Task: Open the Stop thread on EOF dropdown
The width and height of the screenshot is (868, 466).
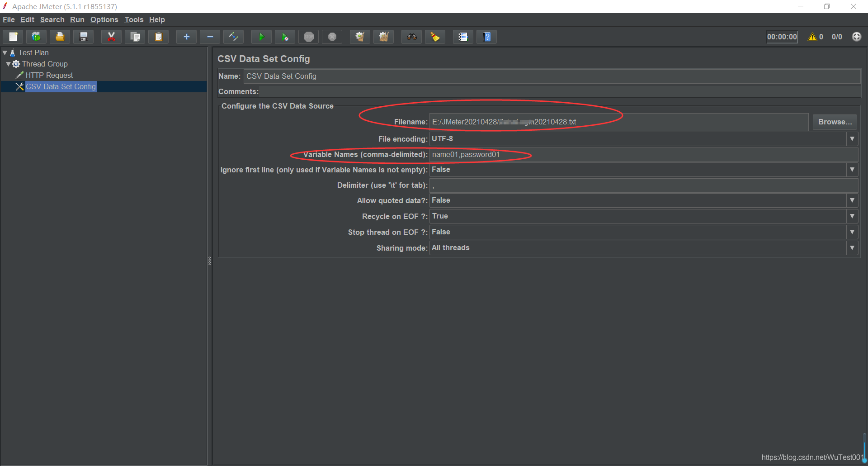Action: point(852,232)
